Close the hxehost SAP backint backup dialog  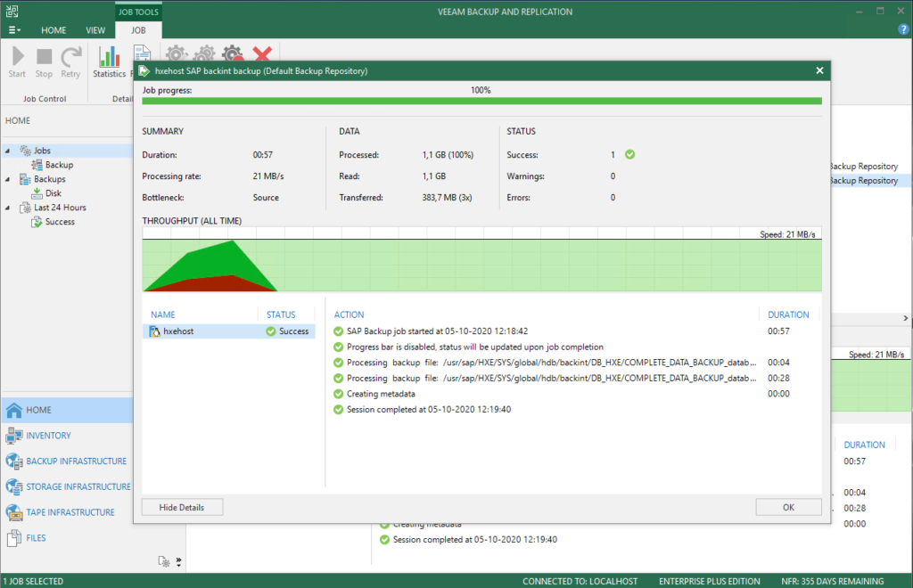[x=819, y=70]
